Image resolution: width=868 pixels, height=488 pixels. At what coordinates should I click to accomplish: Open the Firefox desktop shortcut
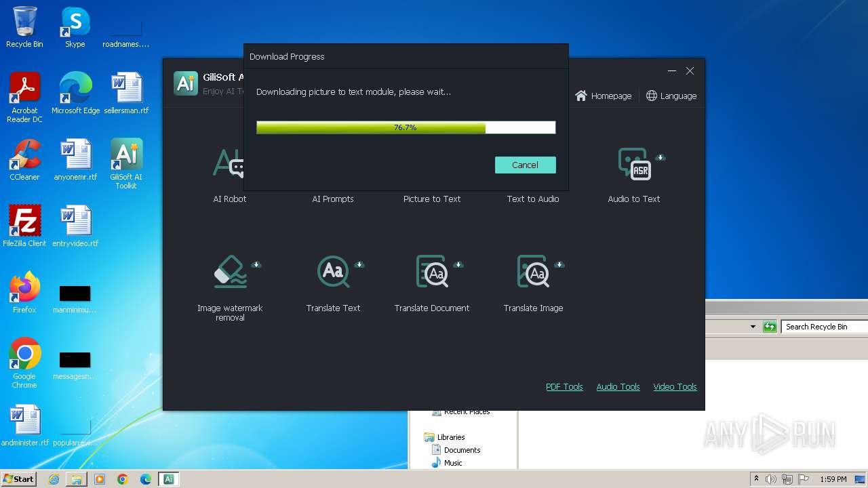[24, 293]
